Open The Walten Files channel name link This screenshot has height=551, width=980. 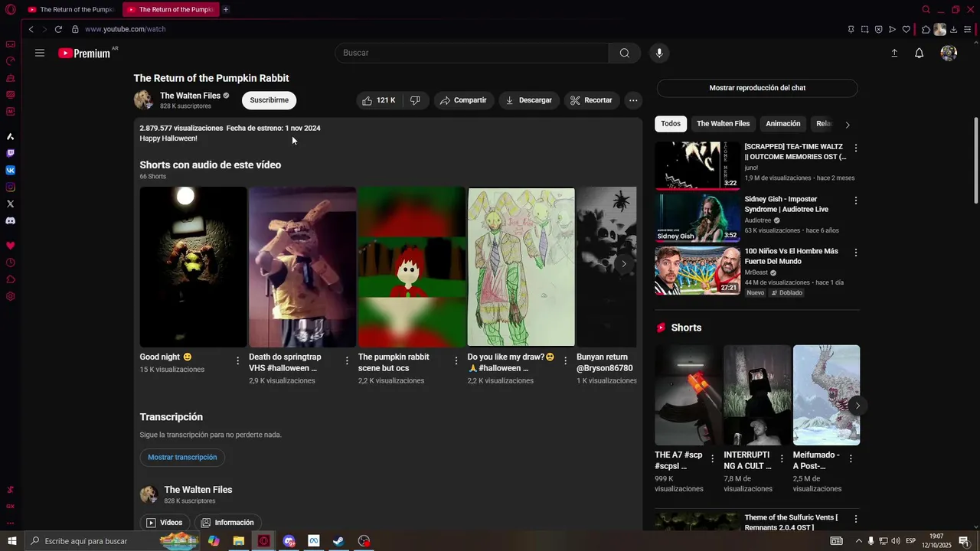(190, 96)
